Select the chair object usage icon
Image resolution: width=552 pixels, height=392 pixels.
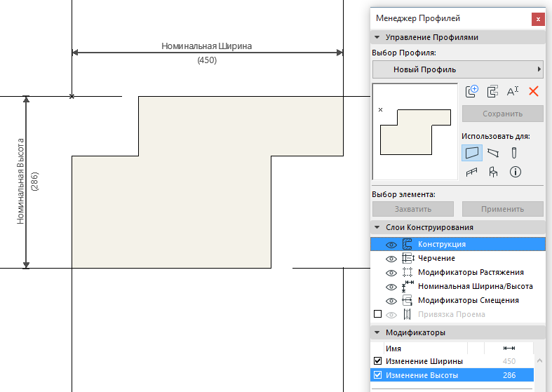point(493,172)
